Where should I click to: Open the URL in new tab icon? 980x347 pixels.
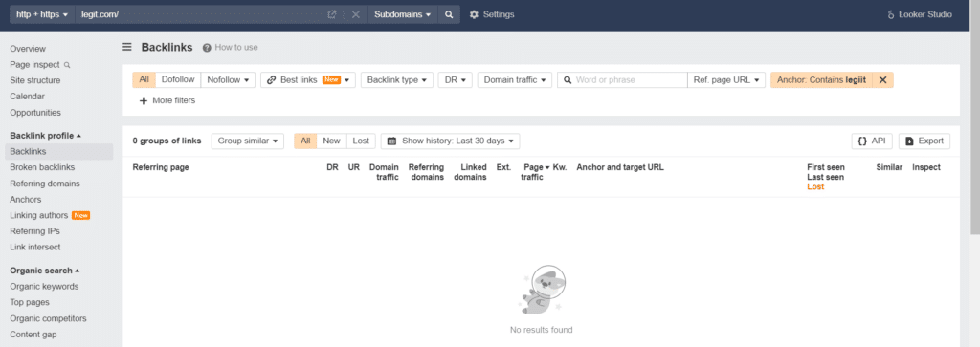tap(332, 14)
